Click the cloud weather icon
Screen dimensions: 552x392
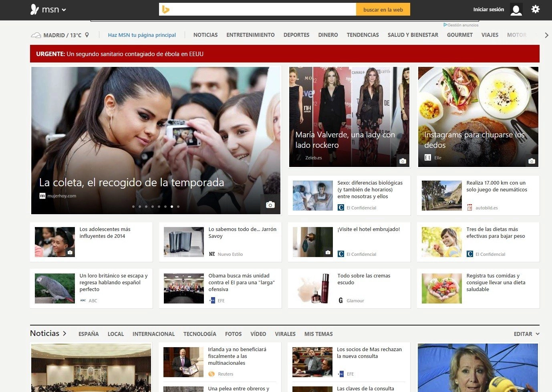(x=36, y=35)
